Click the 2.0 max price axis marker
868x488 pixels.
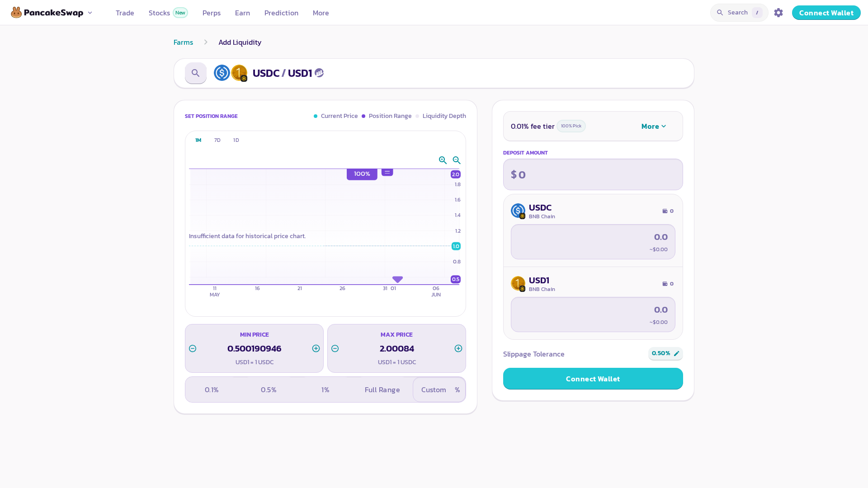pos(456,174)
